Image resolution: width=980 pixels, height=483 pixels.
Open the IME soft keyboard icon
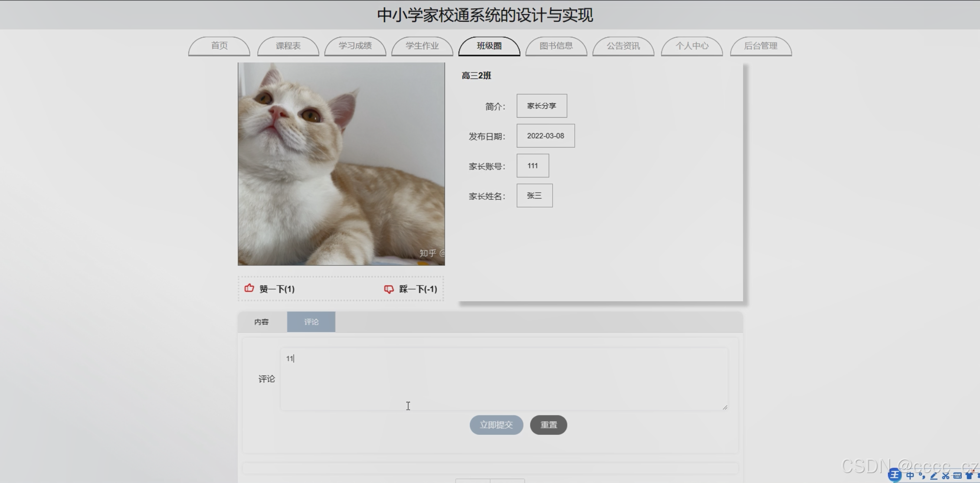click(x=957, y=476)
